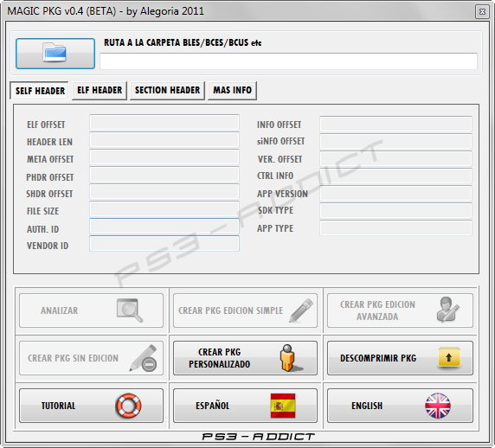Click the CREAR PKG PERSONALIZADO button
Image resolution: width=495 pixels, height=448 pixels.
pyautogui.click(x=245, y=358)
